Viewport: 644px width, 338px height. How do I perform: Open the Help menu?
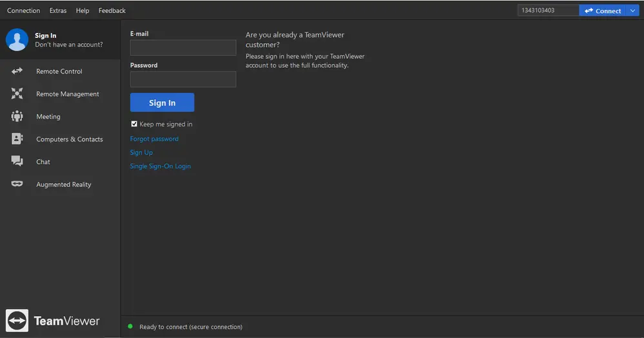coord(82,11)
